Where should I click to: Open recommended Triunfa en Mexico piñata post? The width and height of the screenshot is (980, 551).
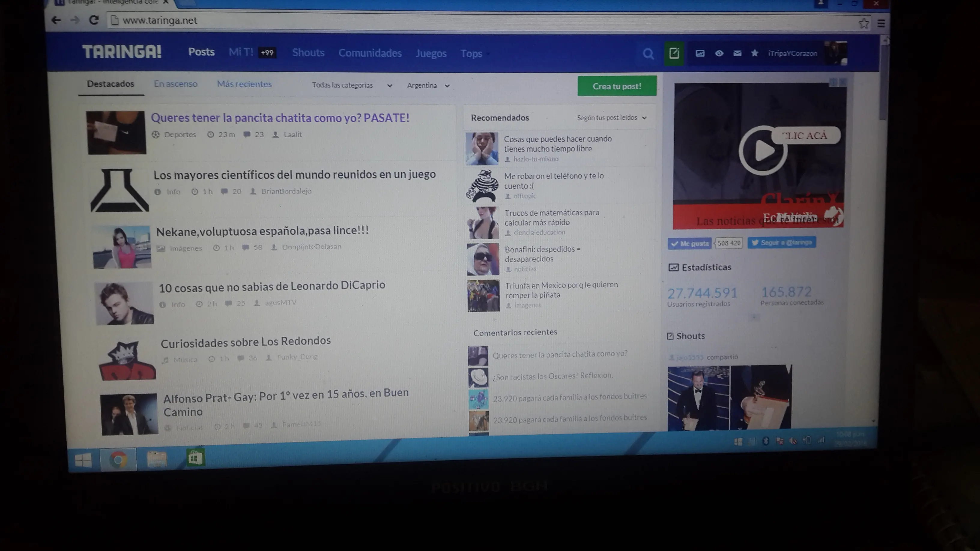[x=561, y=290]
